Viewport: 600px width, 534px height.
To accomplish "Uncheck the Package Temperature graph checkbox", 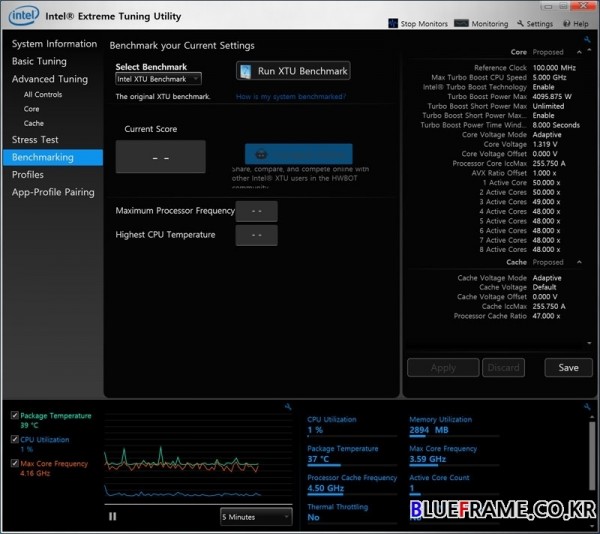I will 15,415.
